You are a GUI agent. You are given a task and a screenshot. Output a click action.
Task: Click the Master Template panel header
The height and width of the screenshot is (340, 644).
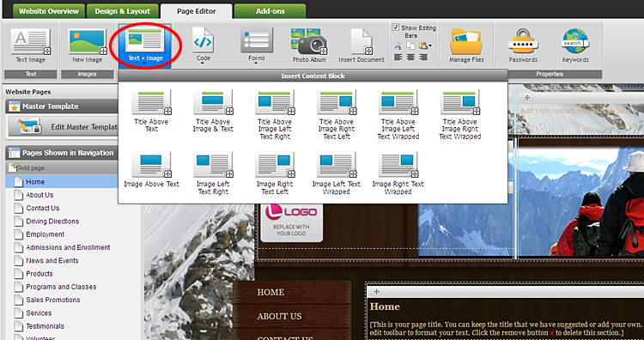[x=63, y=106]
